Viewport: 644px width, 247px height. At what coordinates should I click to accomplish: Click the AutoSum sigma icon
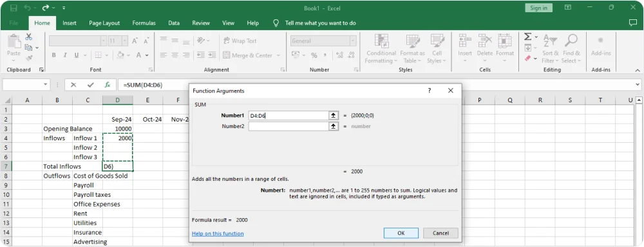(x=528, y=37)
